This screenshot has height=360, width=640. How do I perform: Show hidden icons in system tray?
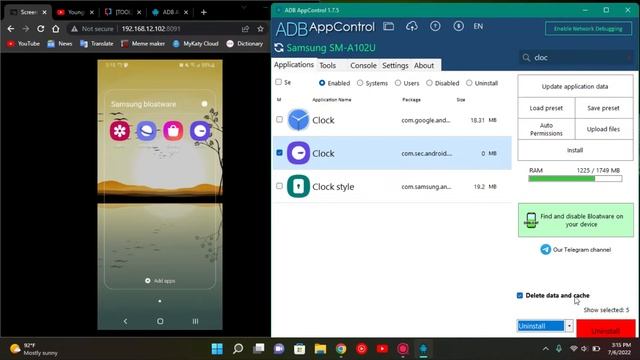point(545,349)
